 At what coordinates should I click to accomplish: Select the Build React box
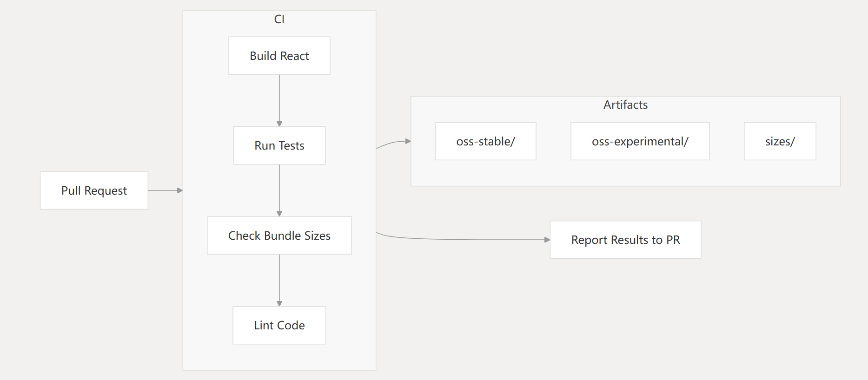coord(279,56)
